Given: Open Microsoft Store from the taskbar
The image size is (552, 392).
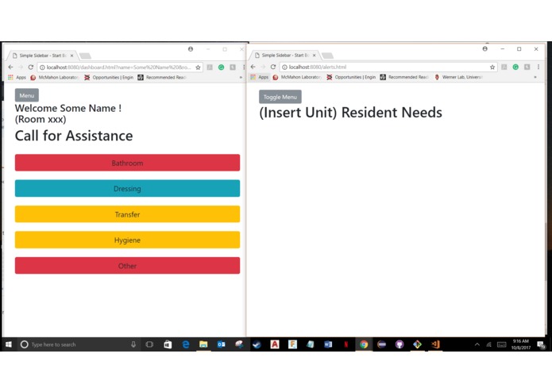Looking at the screenshot, I should click(168, 344).
